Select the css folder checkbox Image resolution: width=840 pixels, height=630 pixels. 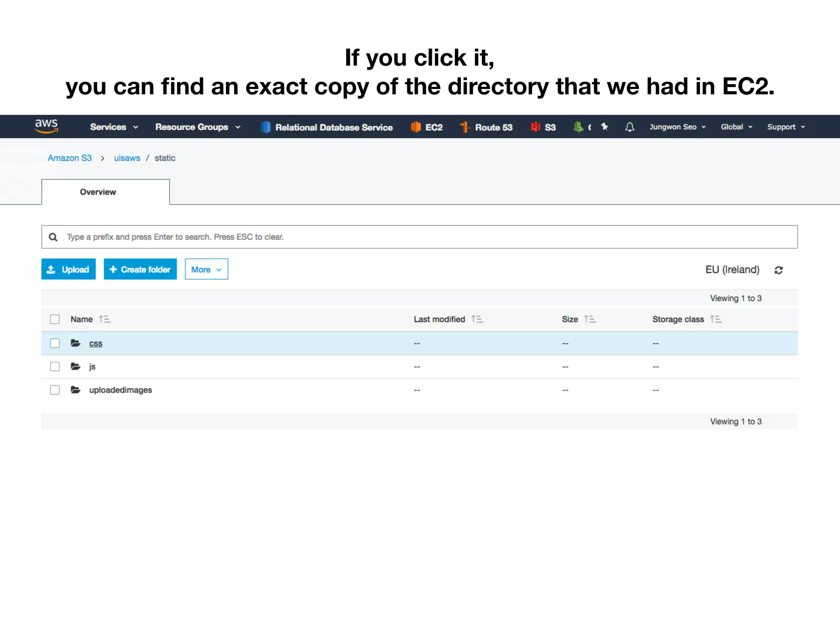[55, 343]
